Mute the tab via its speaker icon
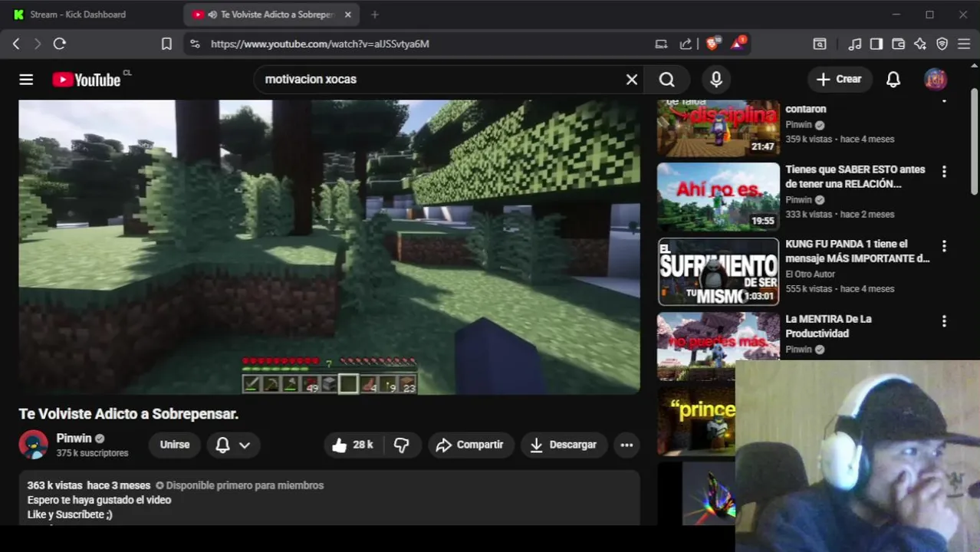This screenshot has height=552, width=980. click(x=212, y=15)
